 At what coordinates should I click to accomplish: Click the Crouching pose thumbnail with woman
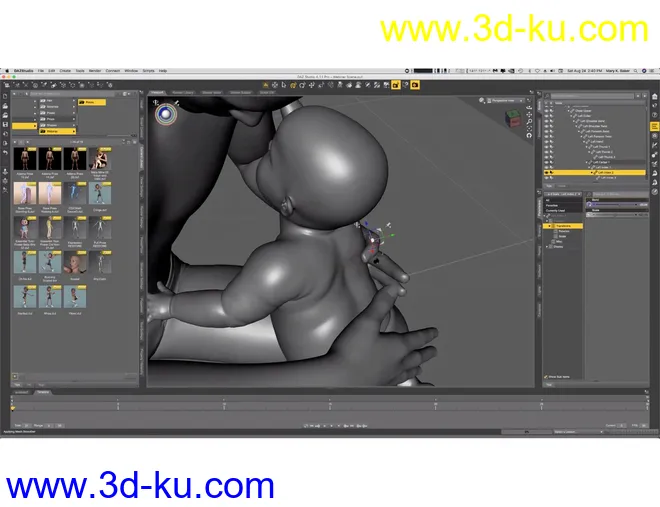click(x=101, y=158)
